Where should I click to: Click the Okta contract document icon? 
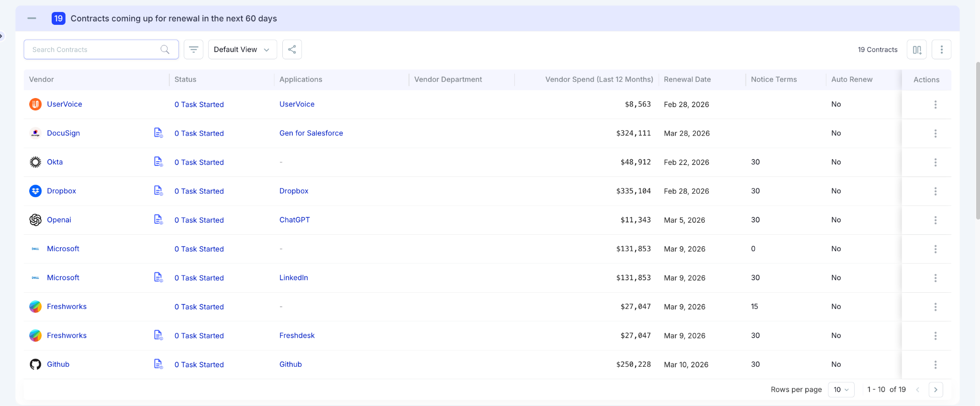(158, 162)
